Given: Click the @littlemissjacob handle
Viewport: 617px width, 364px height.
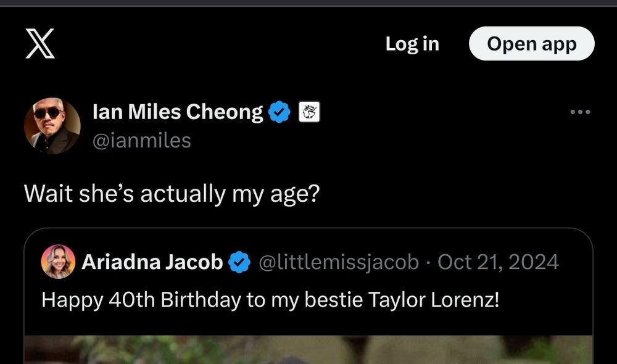Looking at the screenshot, I should click(x=339, y=262).
